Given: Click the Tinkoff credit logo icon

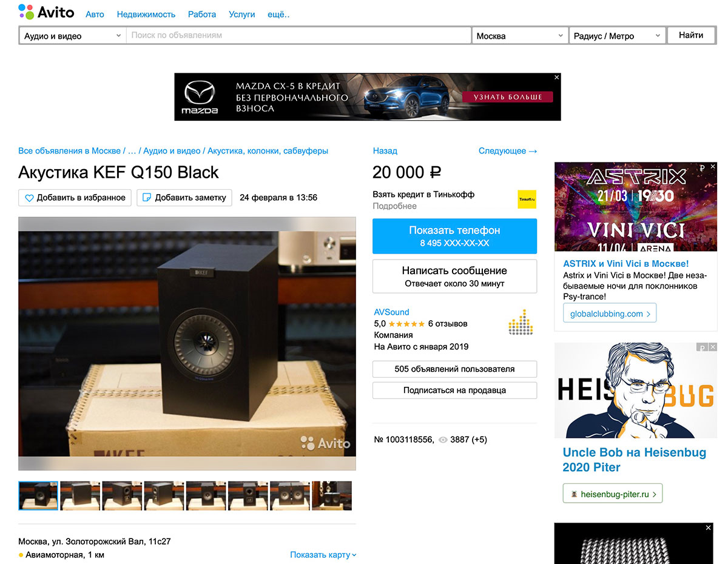Looking at the screenshot, I should click(527, 200).
